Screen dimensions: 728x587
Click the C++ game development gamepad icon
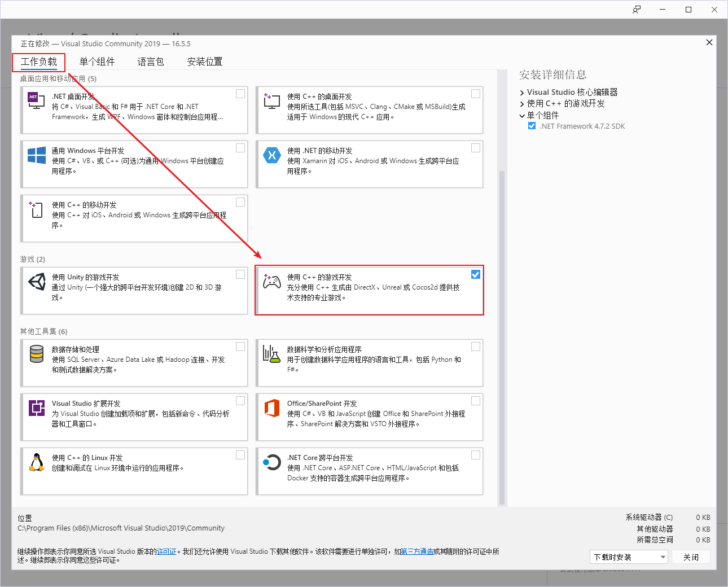click(272, 281)
